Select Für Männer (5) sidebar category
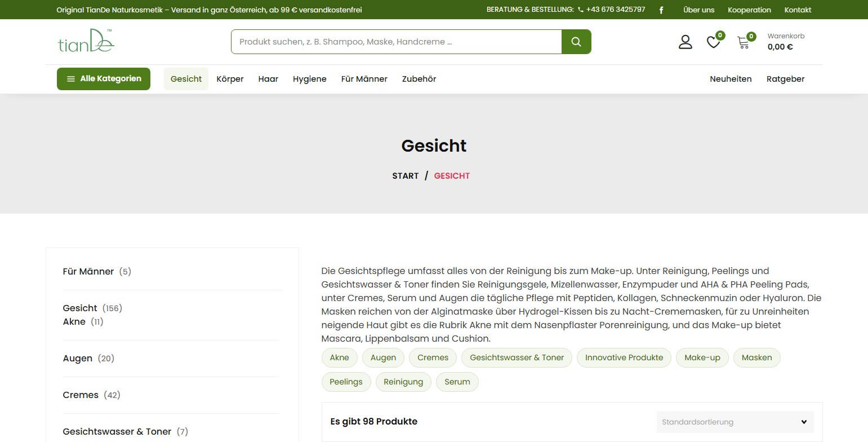 (x=97, y=272)
